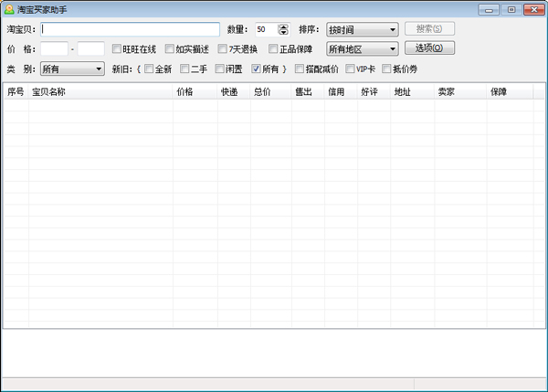The image size is (548, 392).
Task: Click the 卖家 column header
Action: (447, 91)
